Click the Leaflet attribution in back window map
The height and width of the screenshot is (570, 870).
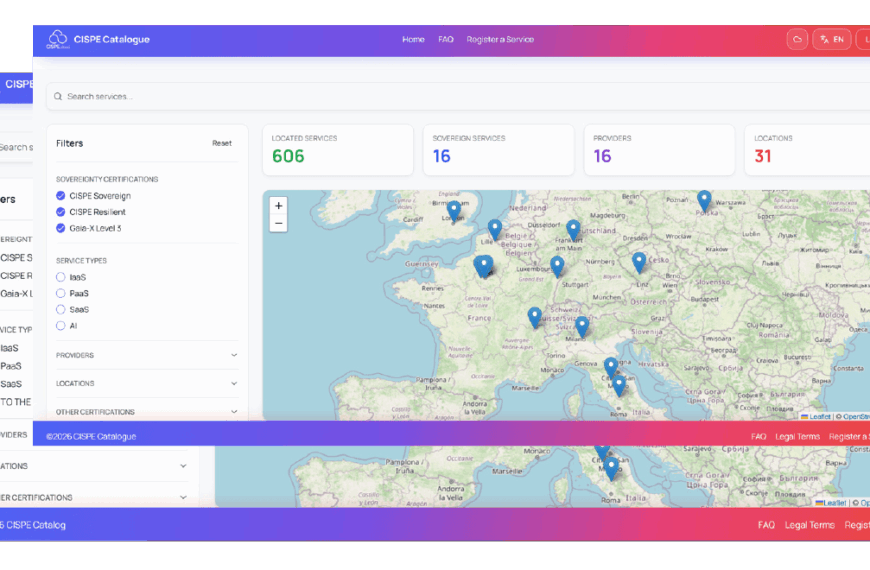[831, 503]
